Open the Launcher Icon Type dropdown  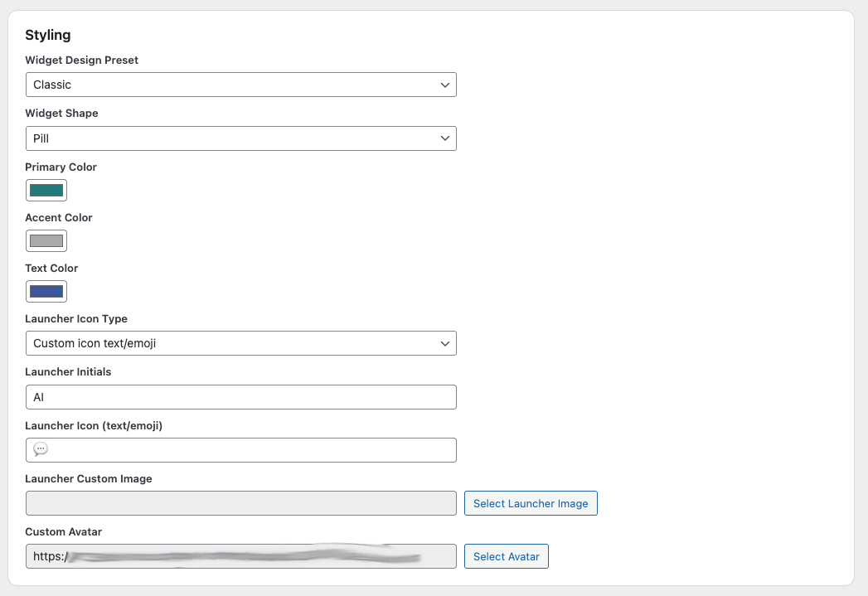tap(240, 343)
